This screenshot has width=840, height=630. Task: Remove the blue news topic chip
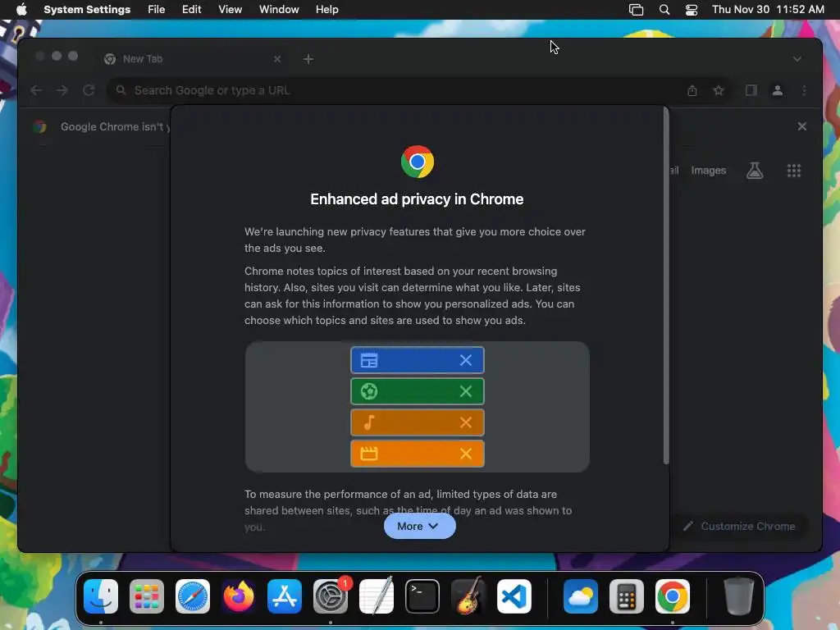pyautogui.click(x=466, y=361)
